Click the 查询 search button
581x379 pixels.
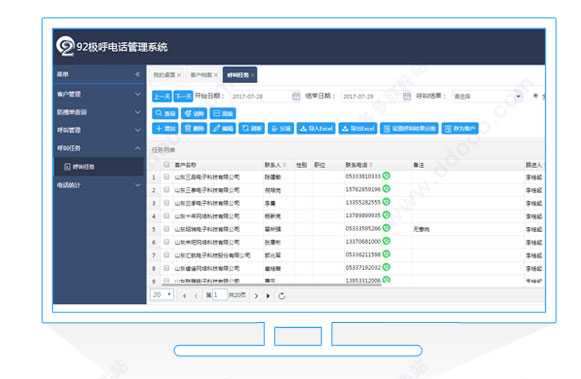tap(165, 113)
